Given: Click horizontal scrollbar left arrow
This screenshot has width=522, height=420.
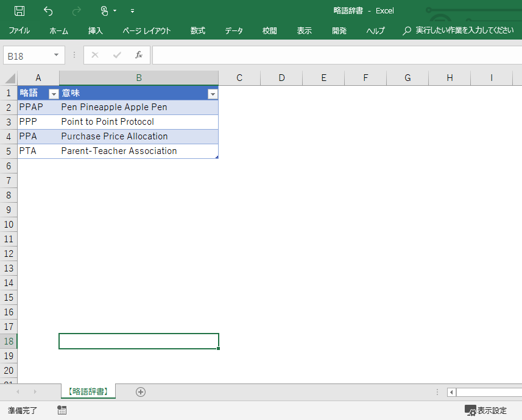Looking at the screenshot, I should [451, 392].
